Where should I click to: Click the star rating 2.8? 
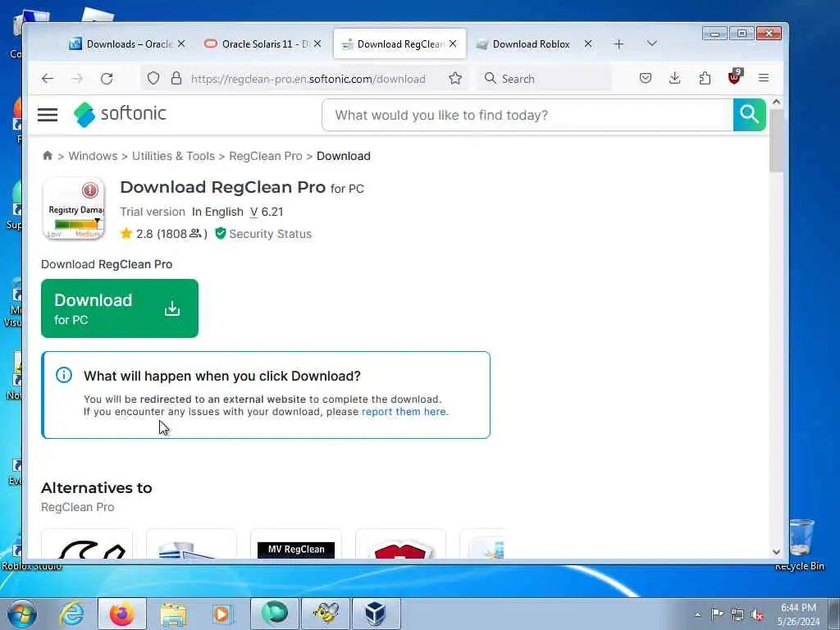[137, 234]
